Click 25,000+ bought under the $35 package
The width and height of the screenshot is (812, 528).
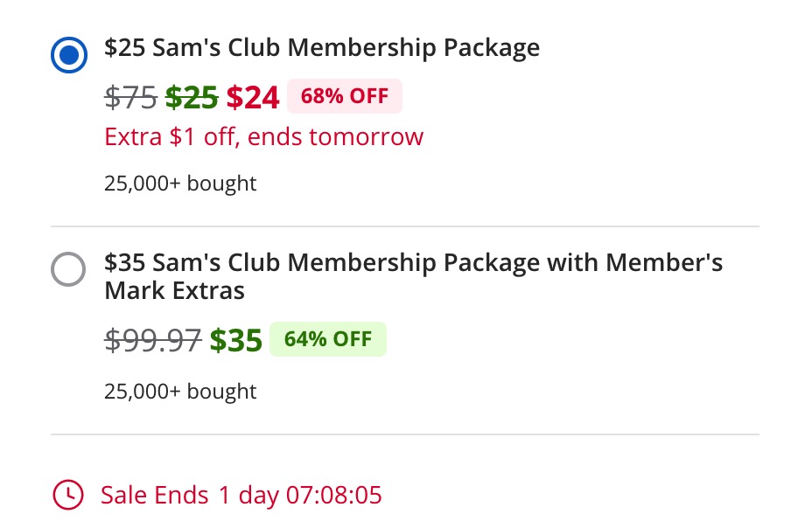click(179, 391)
